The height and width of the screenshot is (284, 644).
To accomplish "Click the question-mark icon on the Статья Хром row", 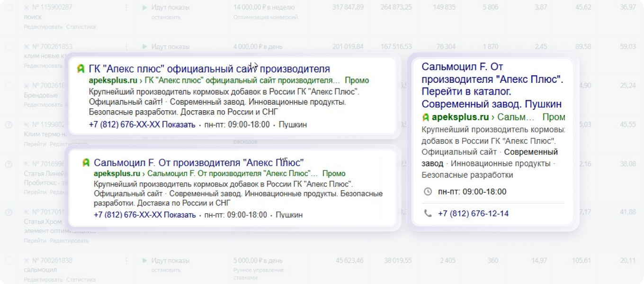I will 8,213.
